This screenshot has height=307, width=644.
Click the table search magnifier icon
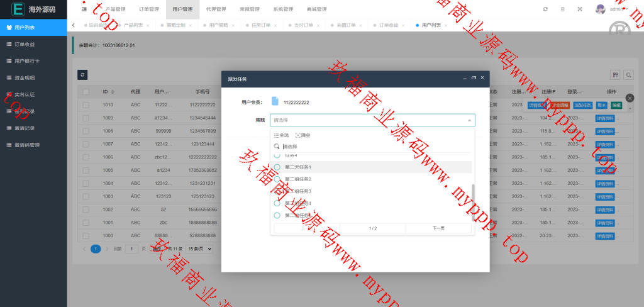point(628,75)
